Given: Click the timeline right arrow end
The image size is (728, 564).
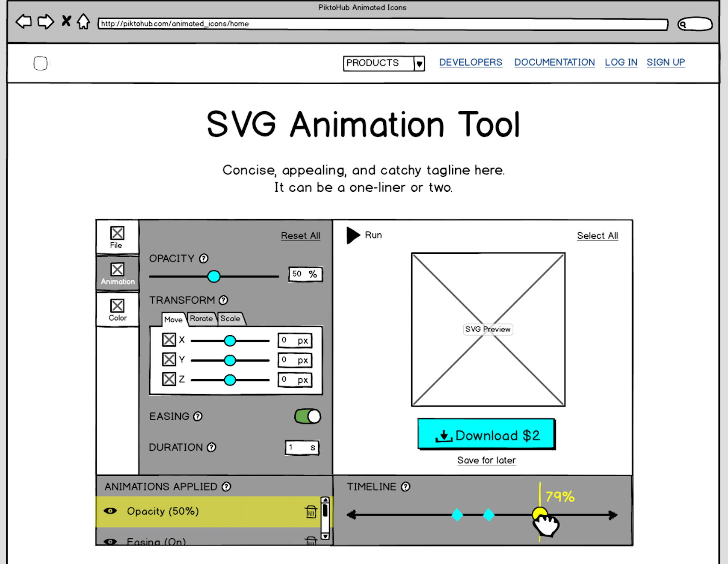Looking at the screenshot, I should coord(613,515).
